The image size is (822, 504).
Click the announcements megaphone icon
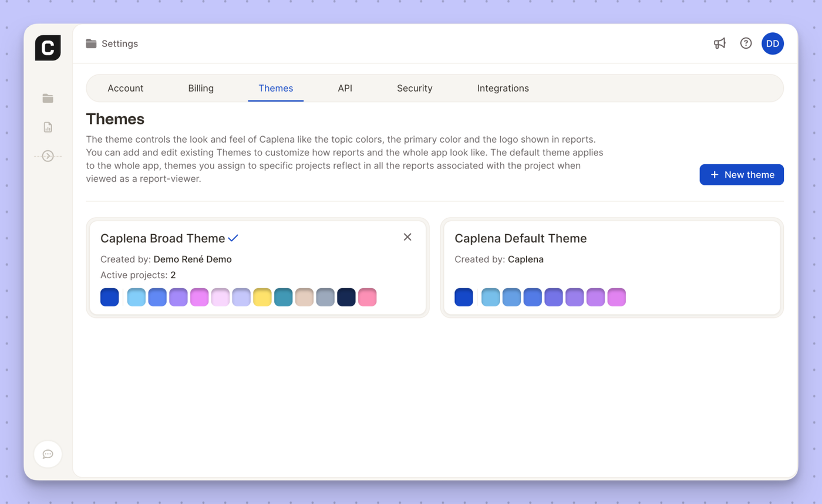click(719, 43)
